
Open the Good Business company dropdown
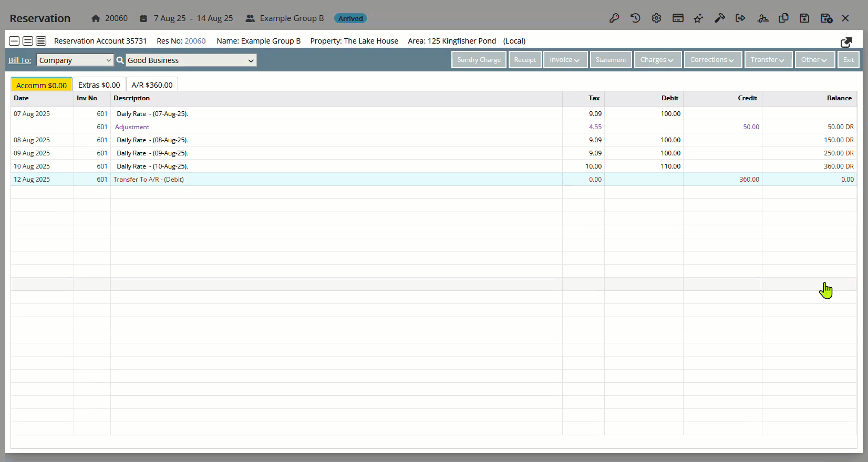click(x=191, y=60)
